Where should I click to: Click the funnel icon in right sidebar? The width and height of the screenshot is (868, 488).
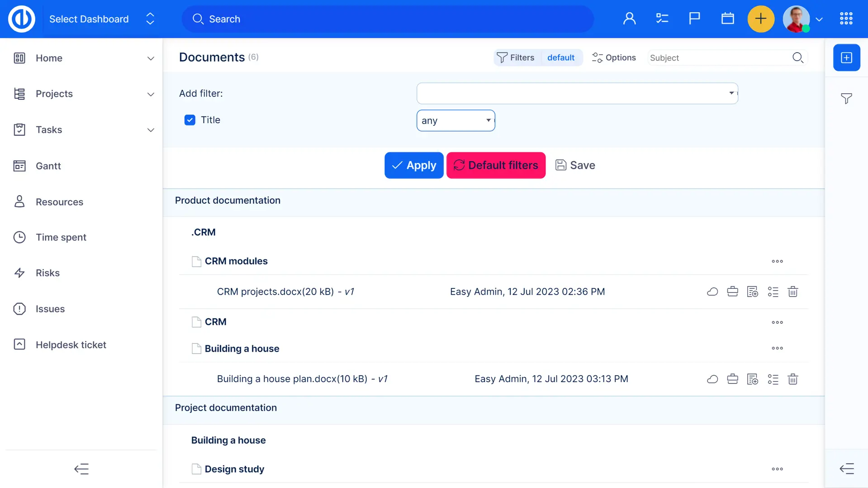coord(846,99)
